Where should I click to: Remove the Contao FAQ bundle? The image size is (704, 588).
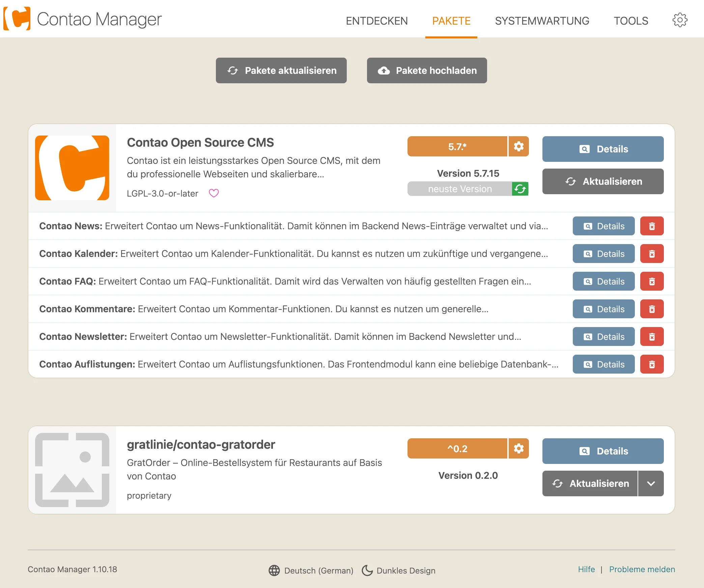click(x=652, y=281)
